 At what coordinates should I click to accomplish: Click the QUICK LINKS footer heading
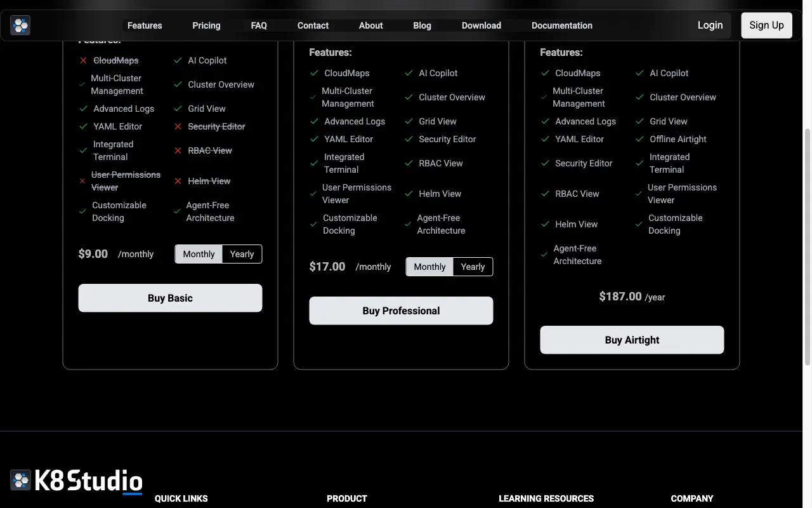click(x=181, y=498)
